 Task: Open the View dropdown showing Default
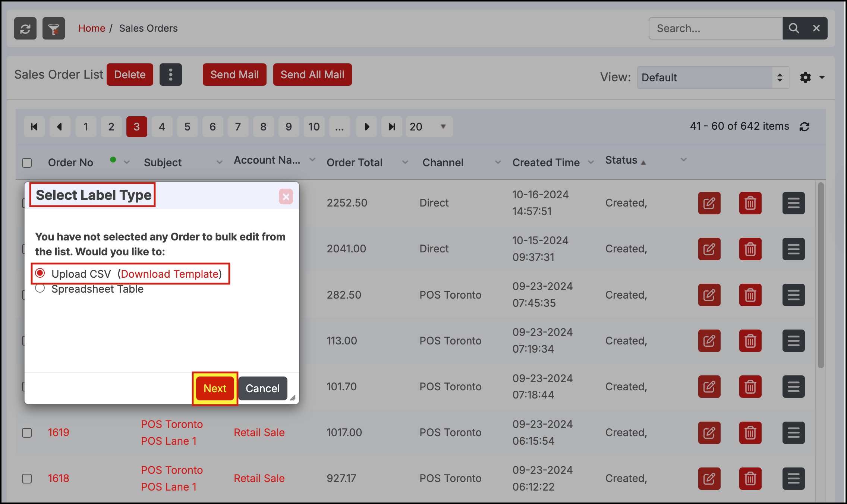tap(713, 78)
